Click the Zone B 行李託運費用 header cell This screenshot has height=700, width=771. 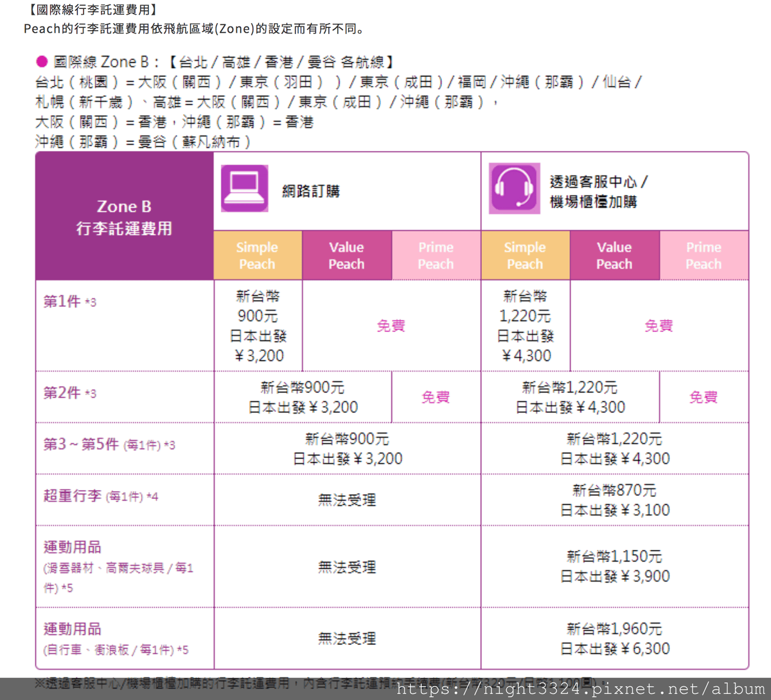coord(125,216)
